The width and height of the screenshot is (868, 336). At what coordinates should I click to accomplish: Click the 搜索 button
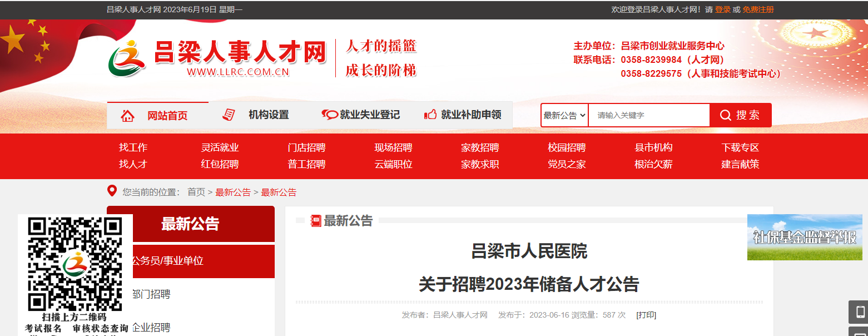coord(740,115)
